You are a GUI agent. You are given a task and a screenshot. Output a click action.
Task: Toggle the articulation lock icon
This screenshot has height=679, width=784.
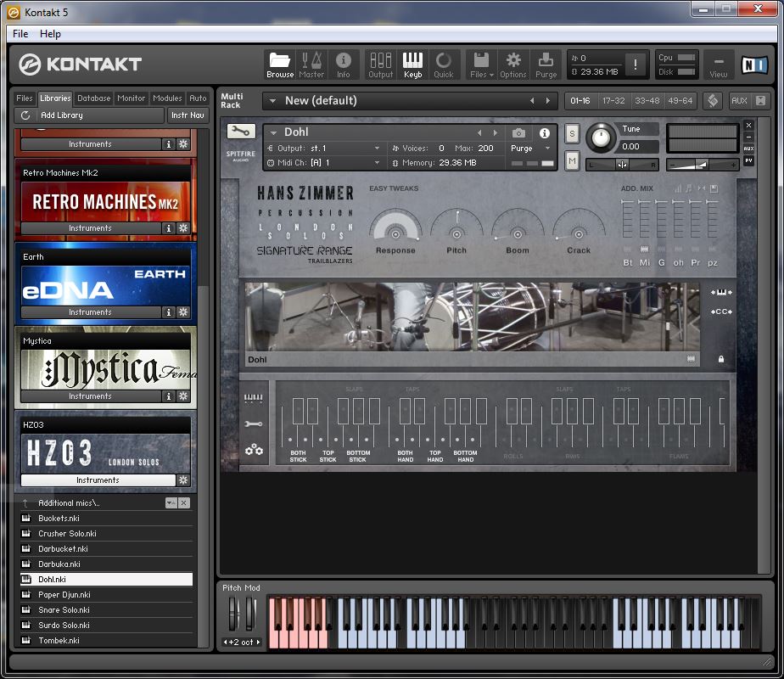click(721, 359)
